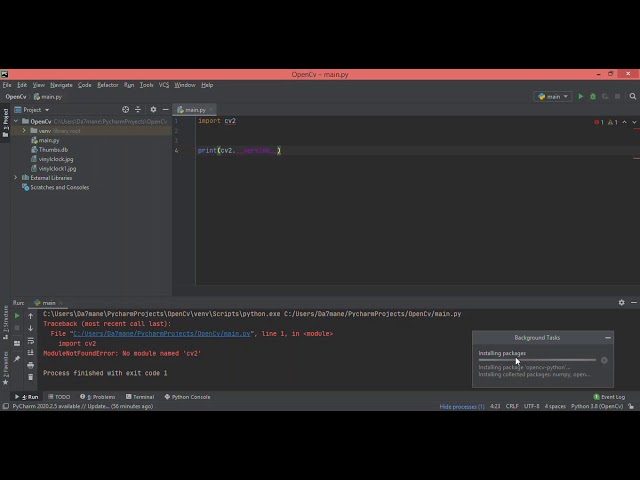
Task: Collapse all in Project panel
Action: [x=138, y=109]
